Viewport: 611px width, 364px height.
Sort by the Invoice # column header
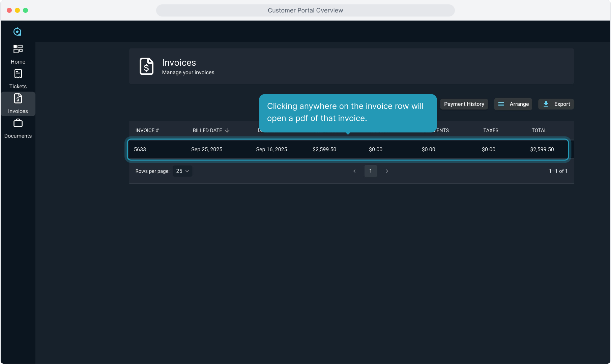tap(147, 130)
